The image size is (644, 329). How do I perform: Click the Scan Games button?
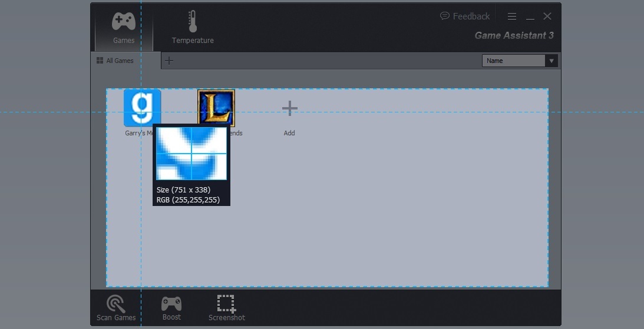[116, 308]
